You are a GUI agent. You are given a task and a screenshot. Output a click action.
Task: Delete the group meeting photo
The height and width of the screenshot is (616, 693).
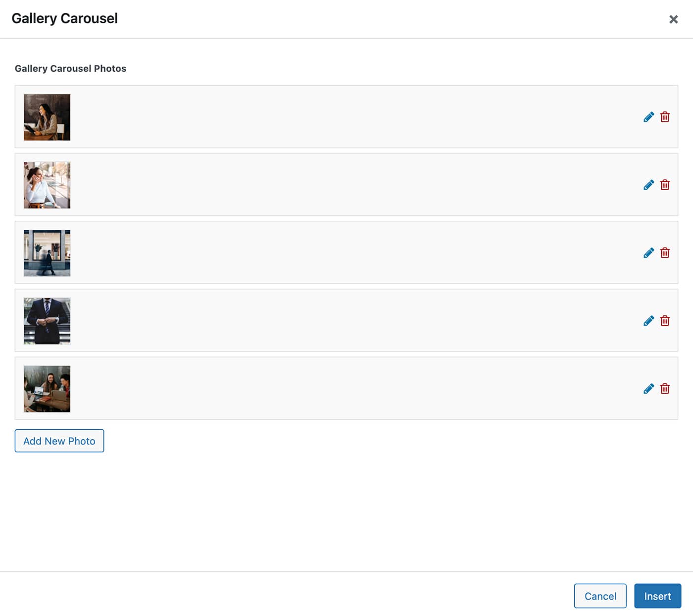tap(665, 389)
